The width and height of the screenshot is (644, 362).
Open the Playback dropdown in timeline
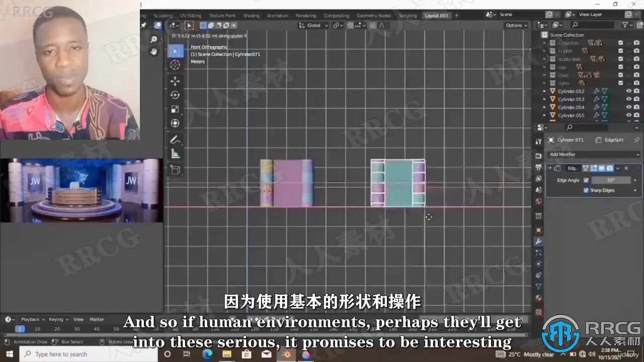pyautogui.click(x=33, y=319)
